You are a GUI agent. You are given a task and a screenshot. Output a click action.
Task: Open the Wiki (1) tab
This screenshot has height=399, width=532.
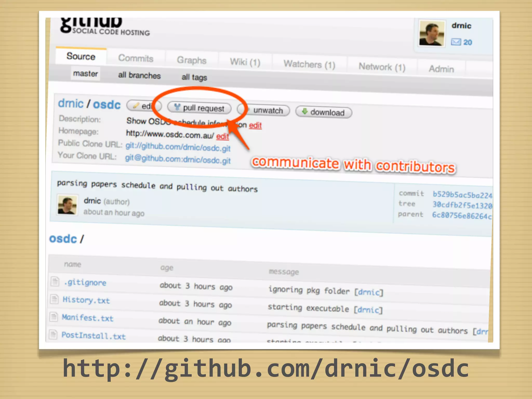[245, 62]
